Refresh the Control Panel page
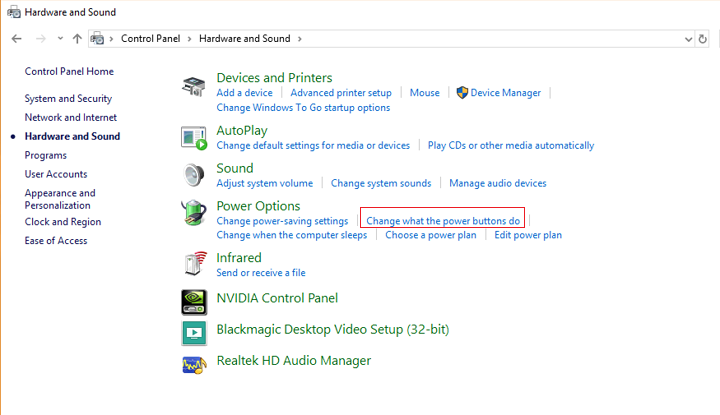Screen dimensions: 720x415 [x=704, y=39]
